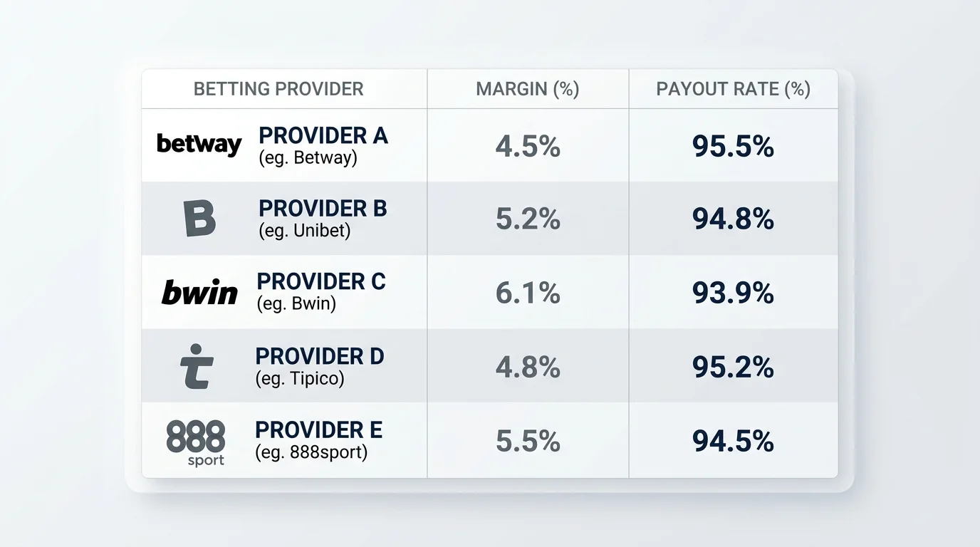Click the PROVIDER C name
The height and width of the screenshot is (547, 980).
[321, 281]
